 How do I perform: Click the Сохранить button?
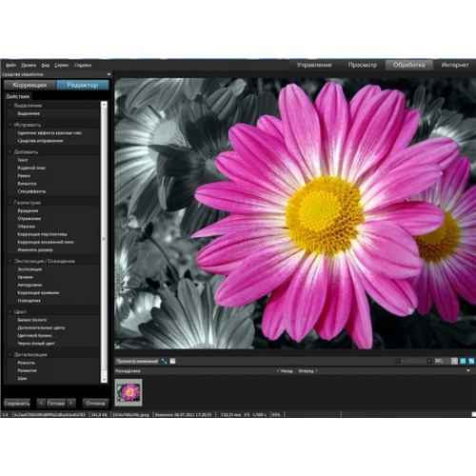17,404
